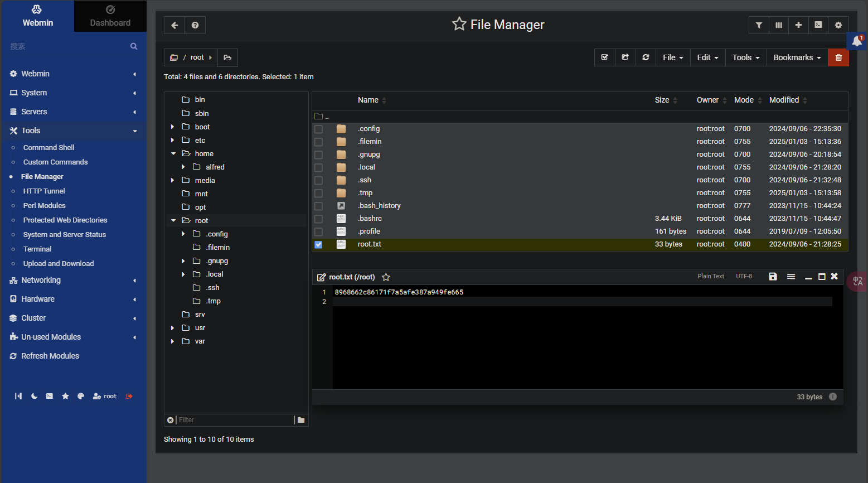Click the settings gear icon

coord(838,25)
